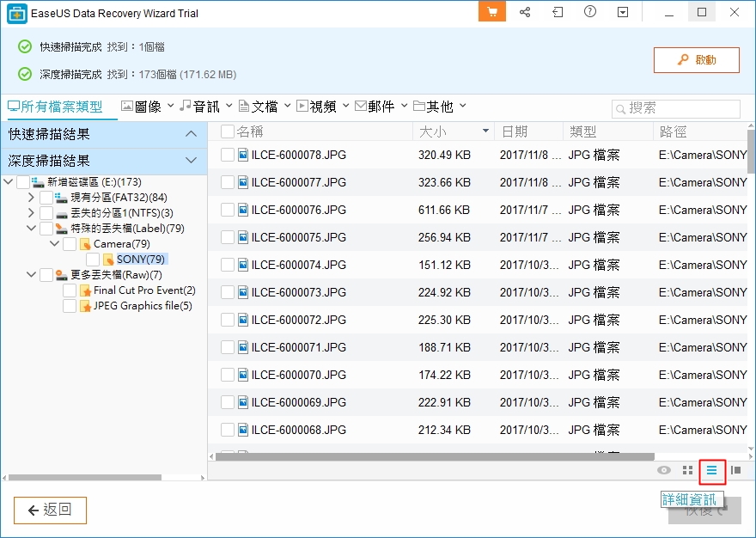
Task: Tick the checkbox for ILCE-6000078.JPG
Action: [228, 155]
